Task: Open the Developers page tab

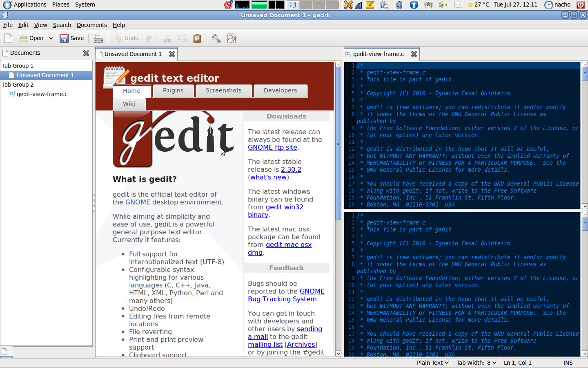Action: (280, 90)
